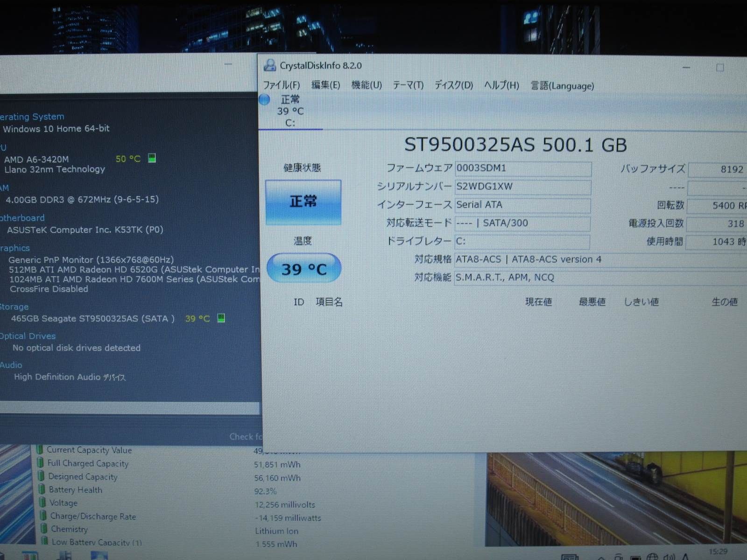Open the 言語(Language) menu
The height and width of the screenshot is (560, 747).
[x=563, y=86]
